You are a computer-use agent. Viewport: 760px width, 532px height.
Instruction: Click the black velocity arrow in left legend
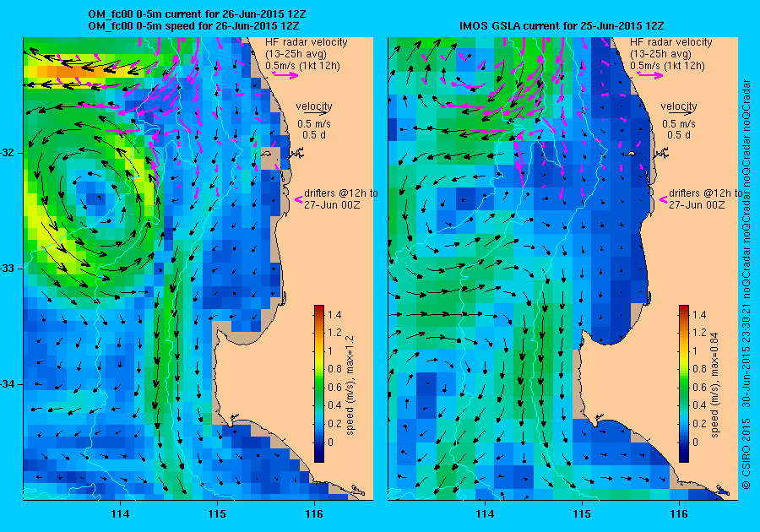pyautogui.click(x=314, y=113)
